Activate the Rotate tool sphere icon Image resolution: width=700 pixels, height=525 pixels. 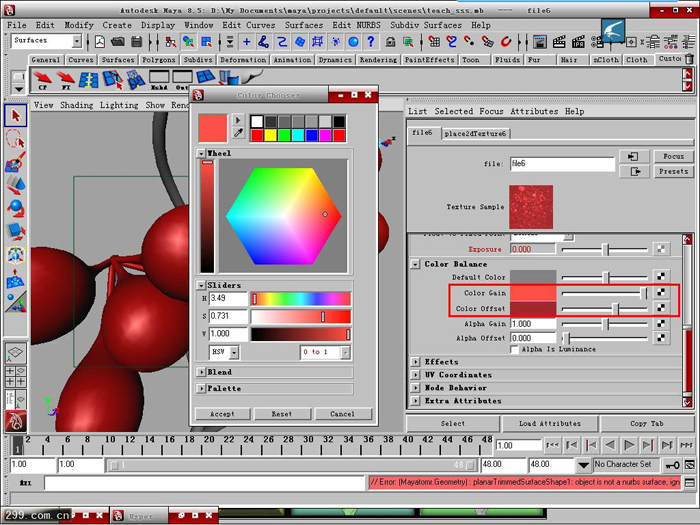[x=16, y=208]
